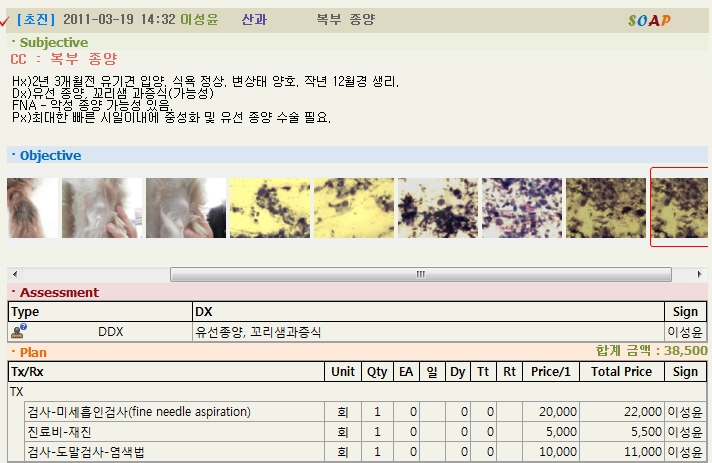712x463 pixels.
Task: Click the Assessment Sign column header
Action: pyautogui.click(x=685, y=312)
